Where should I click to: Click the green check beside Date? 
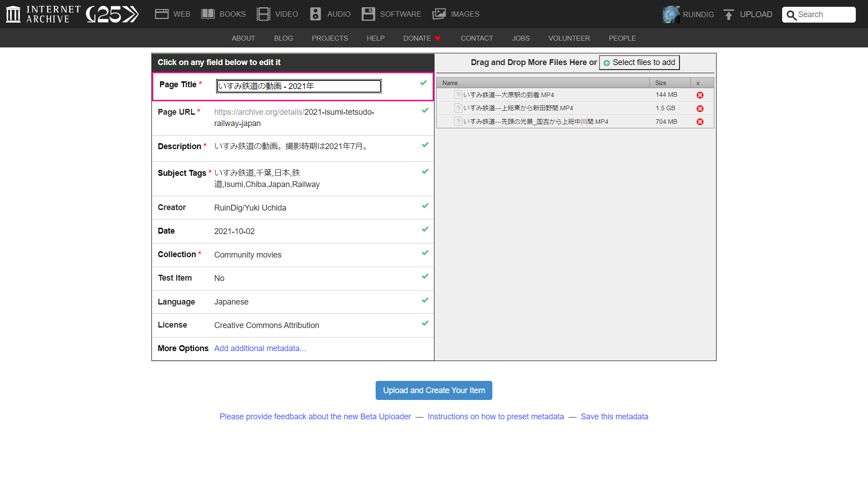click(425, 229)
